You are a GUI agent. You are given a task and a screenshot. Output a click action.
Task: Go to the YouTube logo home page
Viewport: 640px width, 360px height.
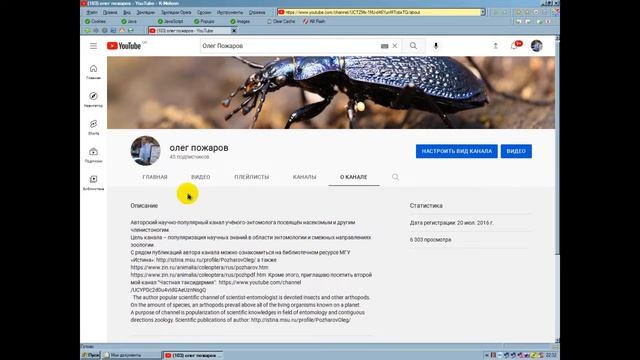[124, 46]
